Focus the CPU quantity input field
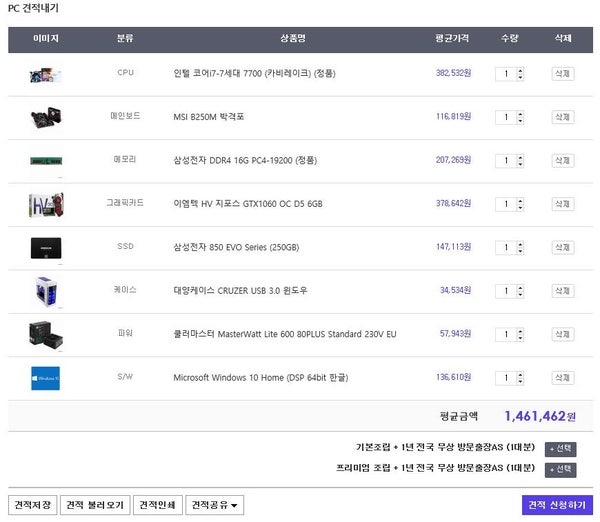This screenshot has height=522, width=600. [x=506, y=74]
